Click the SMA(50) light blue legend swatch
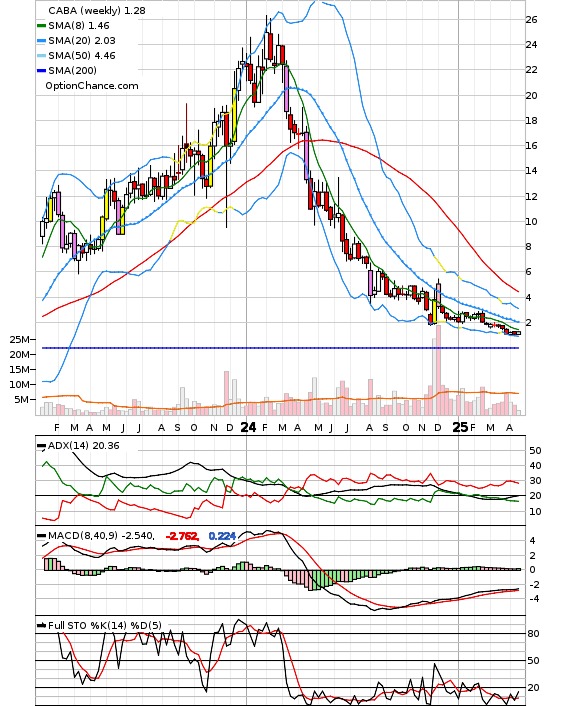The image size is (566, 706). (x=41, y=56)
